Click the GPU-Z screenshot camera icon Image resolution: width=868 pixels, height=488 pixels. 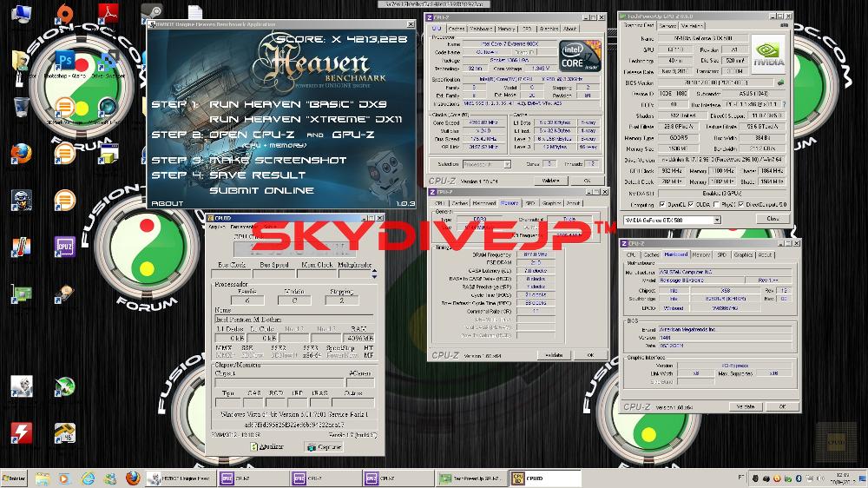click(783, 25)
